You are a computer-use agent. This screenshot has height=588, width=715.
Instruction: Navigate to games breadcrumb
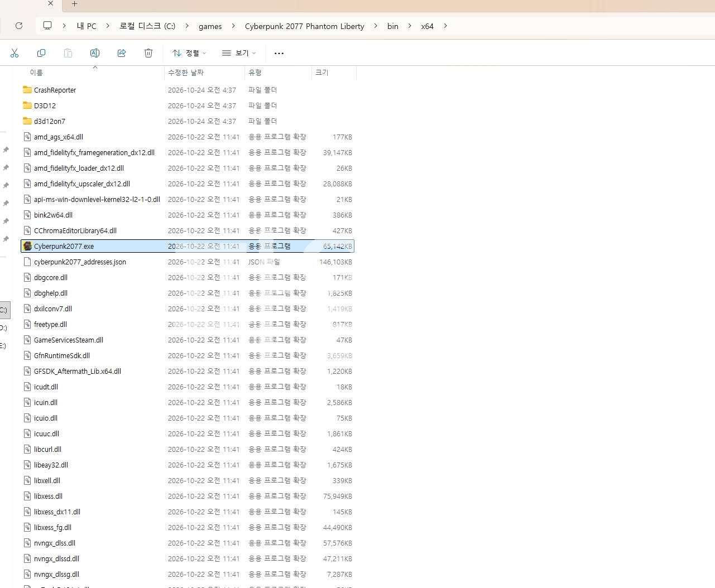(x=210, y=26)
